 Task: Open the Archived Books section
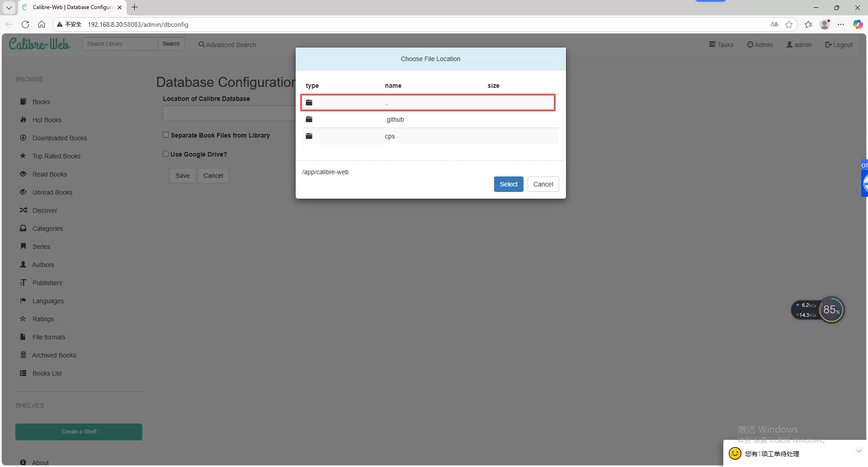[x=54, y=355]
